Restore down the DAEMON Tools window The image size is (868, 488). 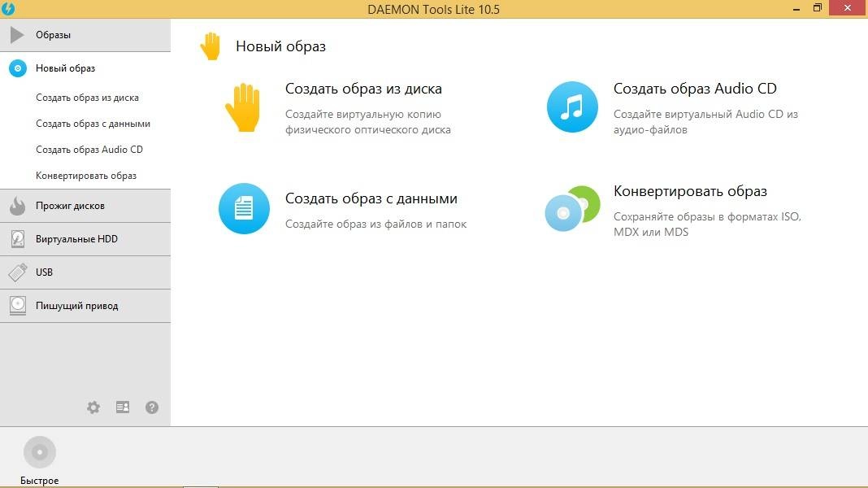(818, 8)
